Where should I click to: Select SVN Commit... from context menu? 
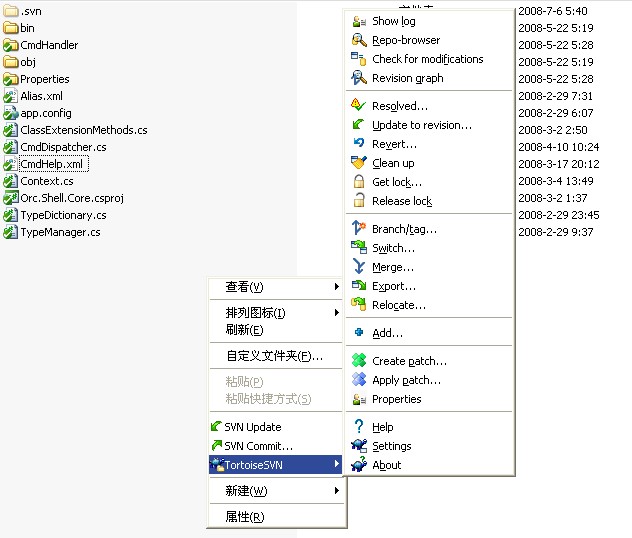pyautogui.click(x=258, y=446)
